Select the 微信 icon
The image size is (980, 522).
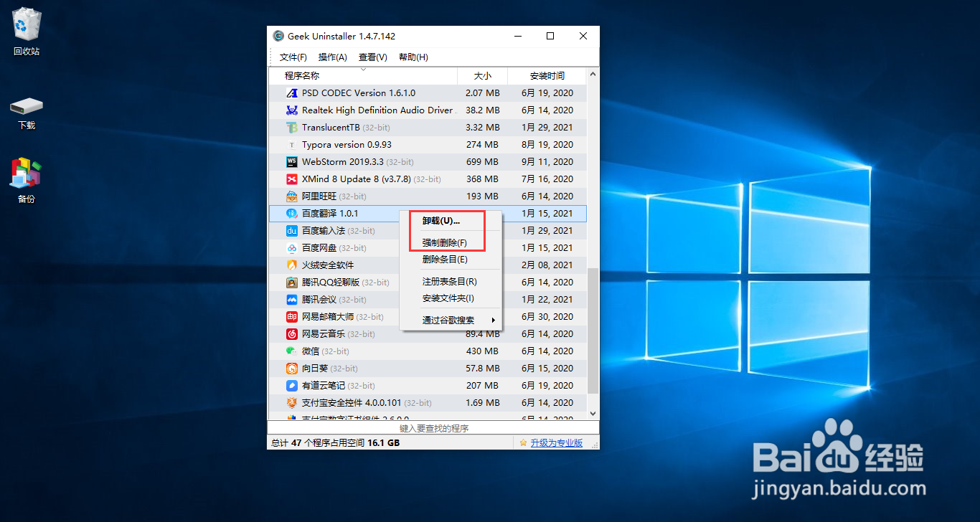[x=291, y=351]
